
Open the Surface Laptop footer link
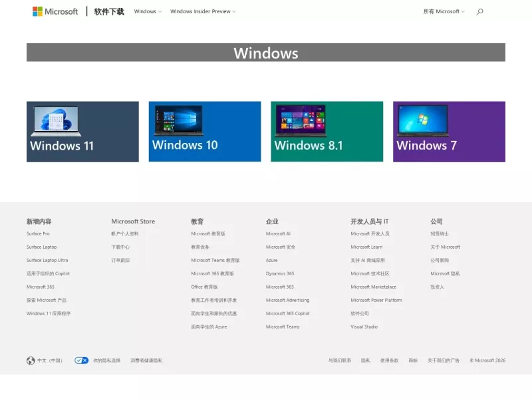click(41, 247)
